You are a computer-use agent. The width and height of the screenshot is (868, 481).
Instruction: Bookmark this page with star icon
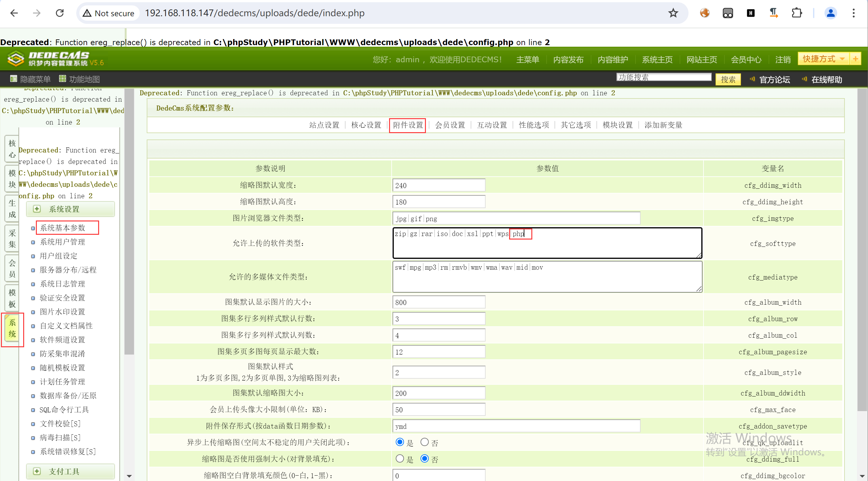pyautogui.click(x=673, y=13)
